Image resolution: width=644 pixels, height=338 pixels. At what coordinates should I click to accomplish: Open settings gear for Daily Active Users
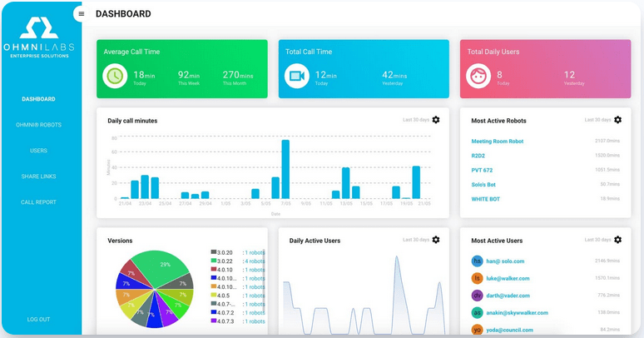pyautogui.click(x=436, y=240)
